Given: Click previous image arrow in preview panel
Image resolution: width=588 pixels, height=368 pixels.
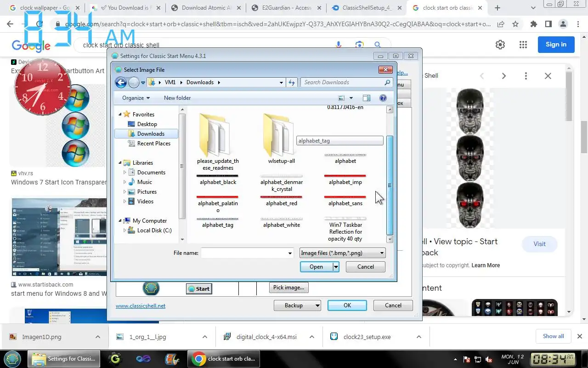Looking at the screenshot, I should pos(482,76).
